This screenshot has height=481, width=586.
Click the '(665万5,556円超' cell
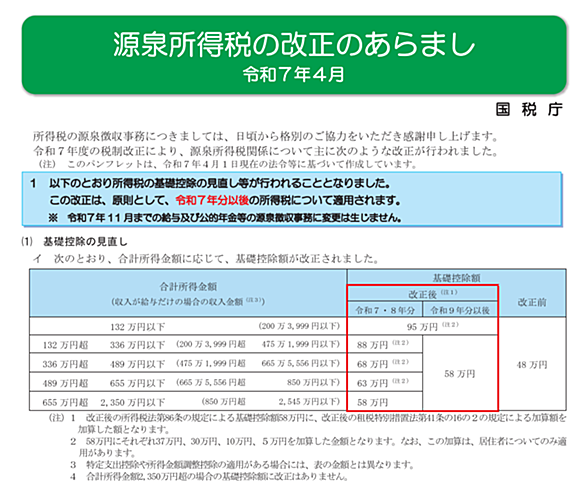[211, 382]
